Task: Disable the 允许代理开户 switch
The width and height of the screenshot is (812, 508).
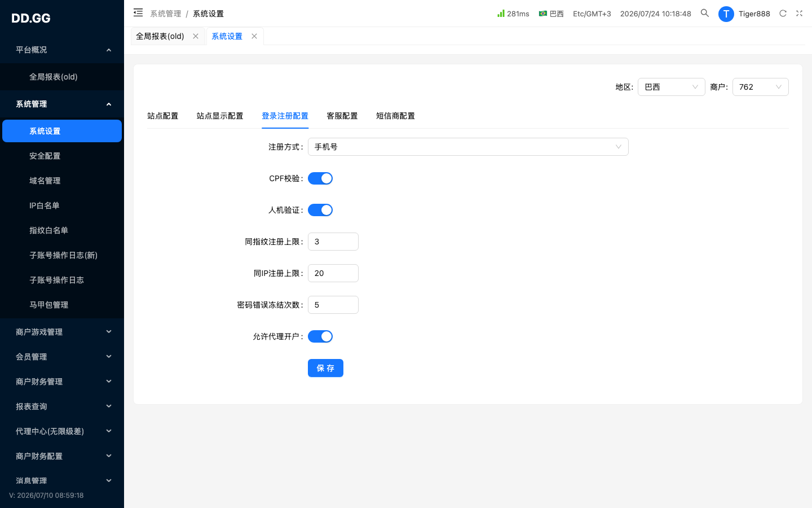Action: pos(320,336)
